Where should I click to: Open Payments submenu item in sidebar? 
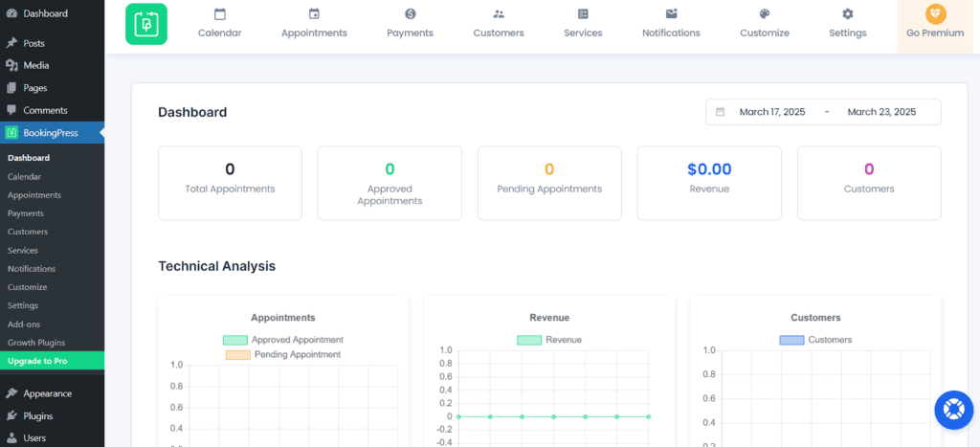click(x=26, y=213)
